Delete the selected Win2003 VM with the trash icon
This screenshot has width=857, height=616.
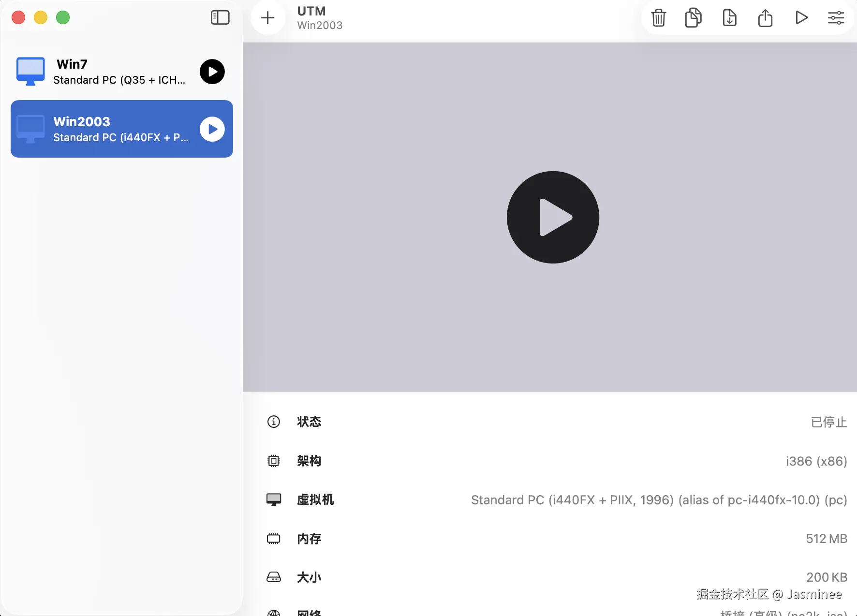(658, 18)
